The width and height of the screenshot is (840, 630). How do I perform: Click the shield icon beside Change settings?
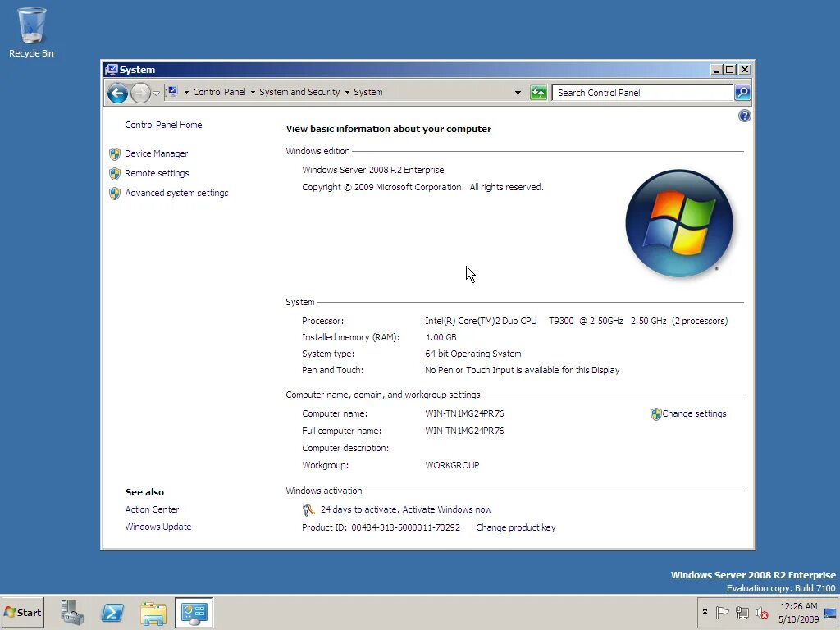point(655,414)
